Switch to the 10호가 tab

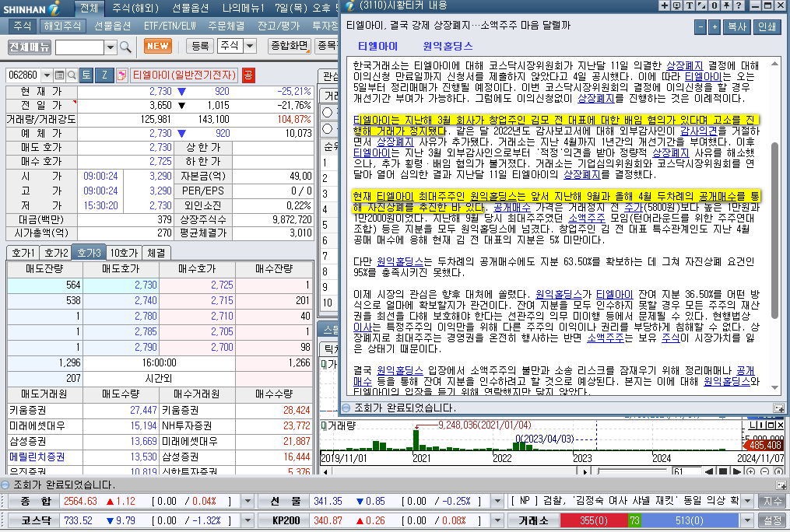tap(124, 253)
